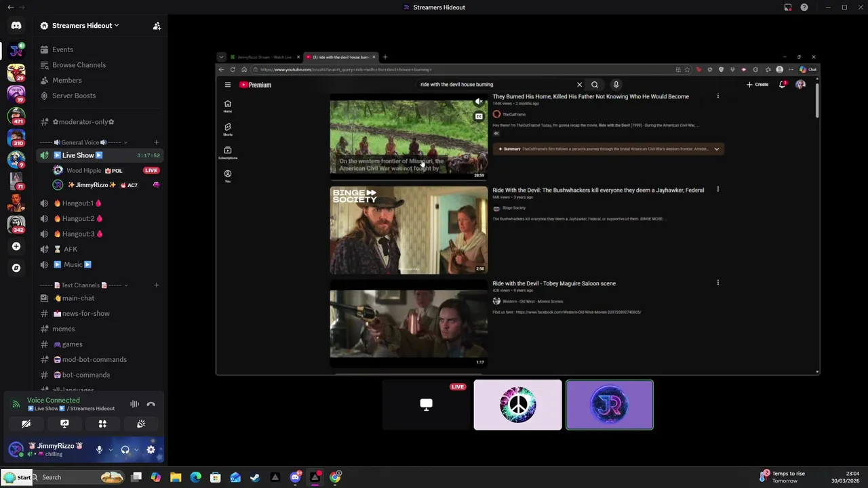
Task: Turn on camera in voice panel
Action: point(26,424)
